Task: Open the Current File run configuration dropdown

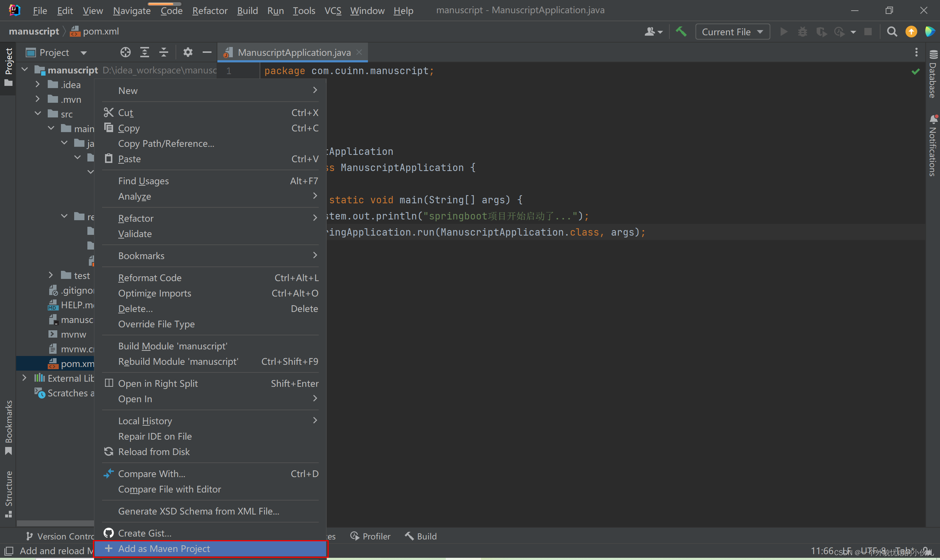Action: [732, 32]
